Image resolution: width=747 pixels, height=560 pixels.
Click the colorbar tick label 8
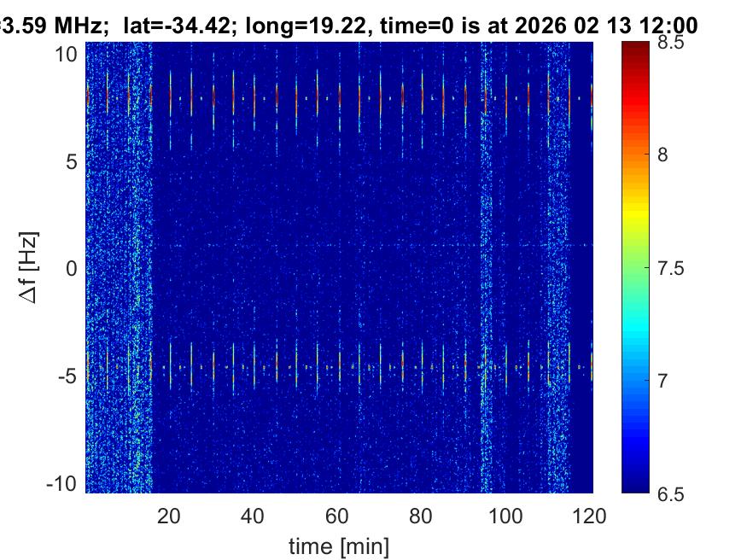[668, 155]
